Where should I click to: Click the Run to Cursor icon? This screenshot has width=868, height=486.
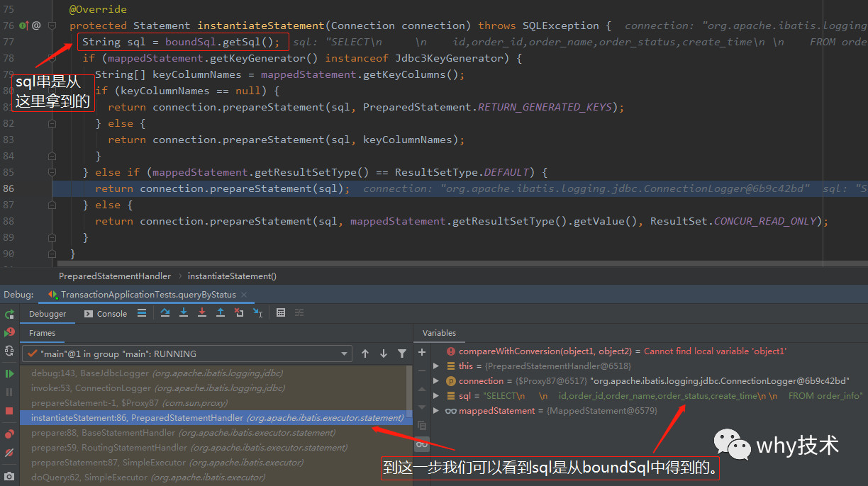[x=257, y=312]
